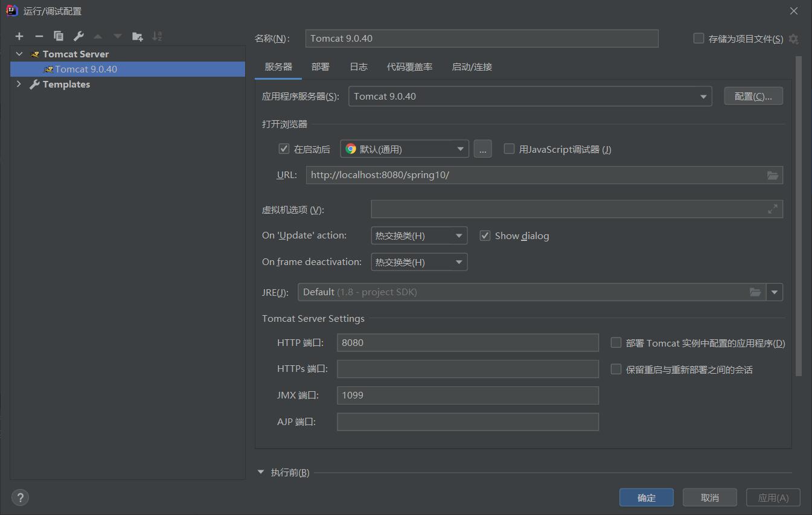Open application server dropdown
The width and height of the screenshot is (812, 515).
[530, 97]
